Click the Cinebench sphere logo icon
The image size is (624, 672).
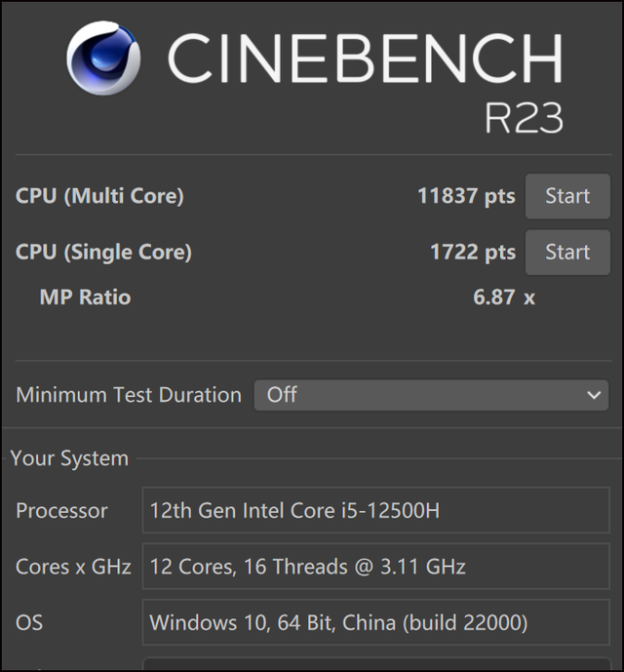(103, 58)
